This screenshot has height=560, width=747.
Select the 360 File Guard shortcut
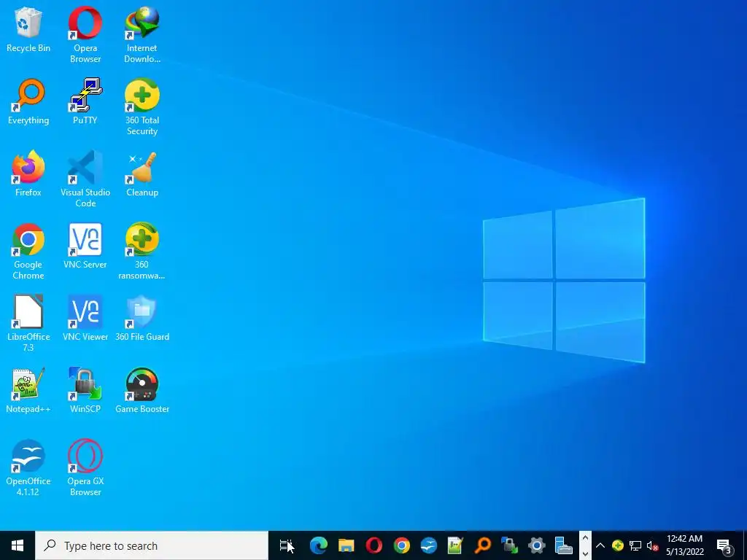[142, 318]
